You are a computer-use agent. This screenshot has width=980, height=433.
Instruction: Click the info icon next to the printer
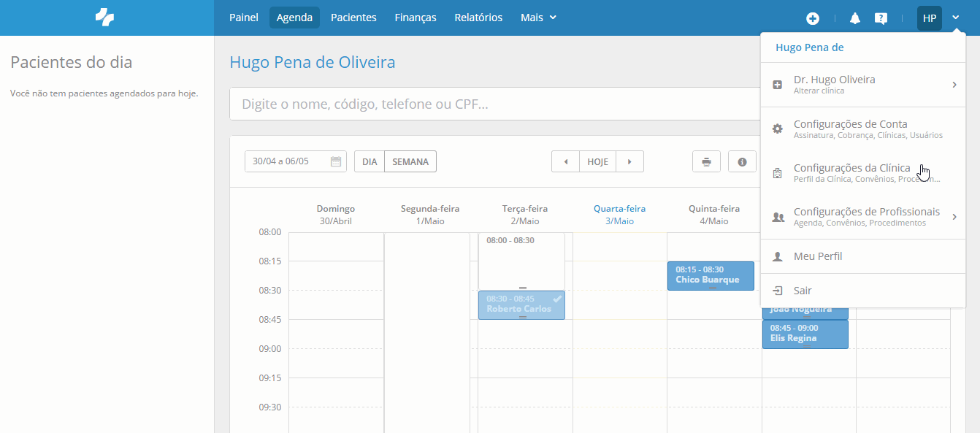[x=742, y=161]
